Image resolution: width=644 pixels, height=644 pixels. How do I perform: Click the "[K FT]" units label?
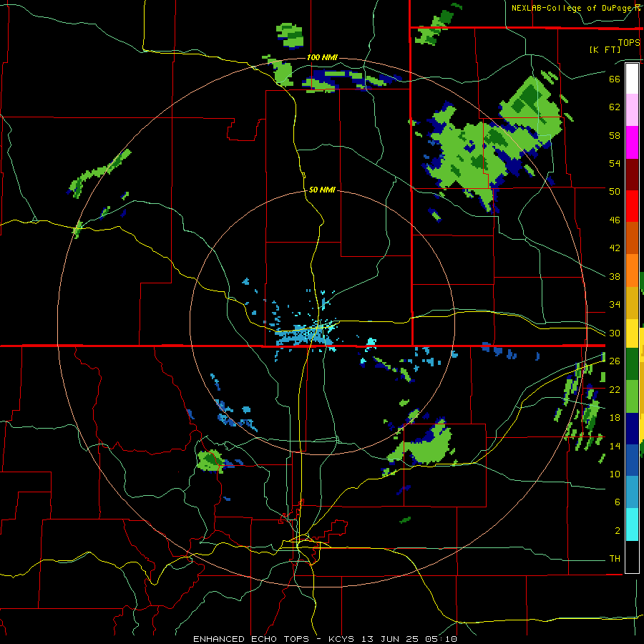coord(605,49)
